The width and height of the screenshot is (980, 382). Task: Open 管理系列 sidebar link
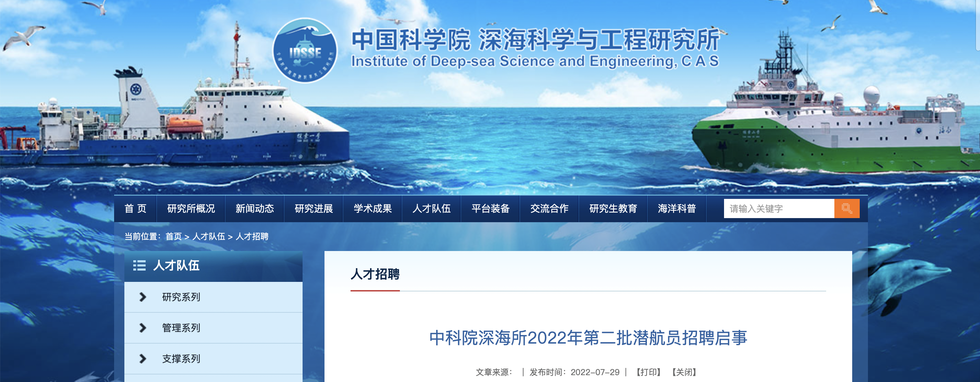[181, 328]
